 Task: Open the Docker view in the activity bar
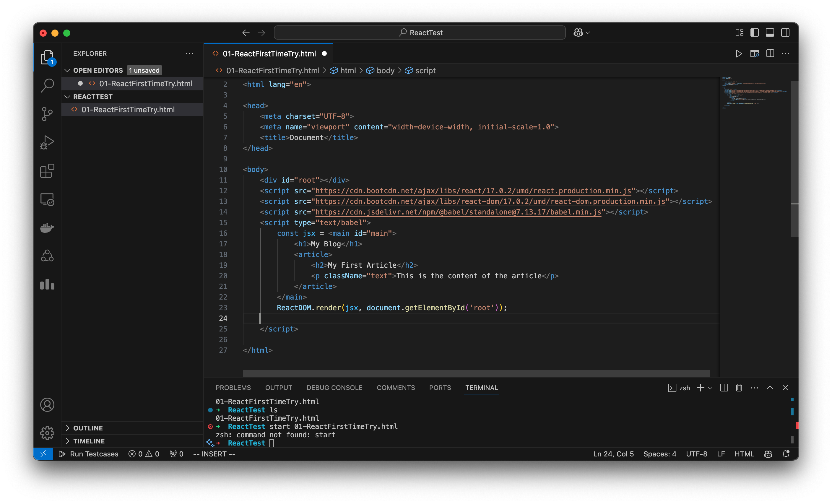point(47,227)
